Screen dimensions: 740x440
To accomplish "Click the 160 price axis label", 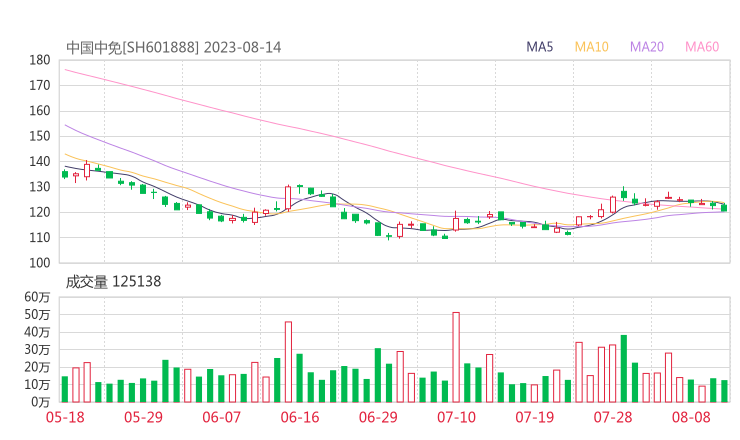I will (x=40, y=111).
